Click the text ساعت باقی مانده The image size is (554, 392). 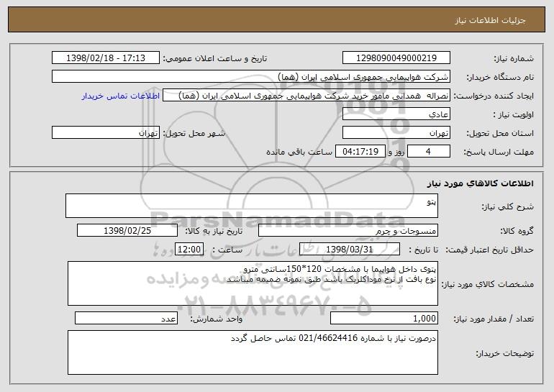pos(299,152)
